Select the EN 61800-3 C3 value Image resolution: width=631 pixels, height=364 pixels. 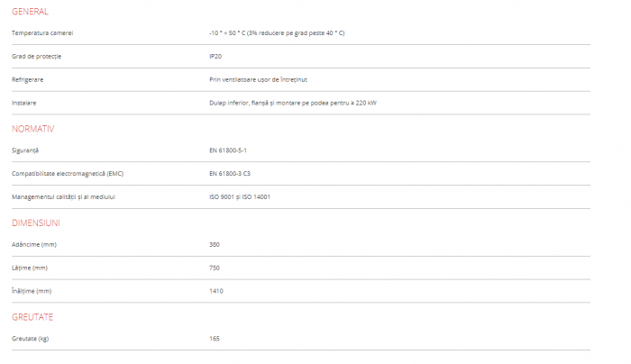(230, 173)
